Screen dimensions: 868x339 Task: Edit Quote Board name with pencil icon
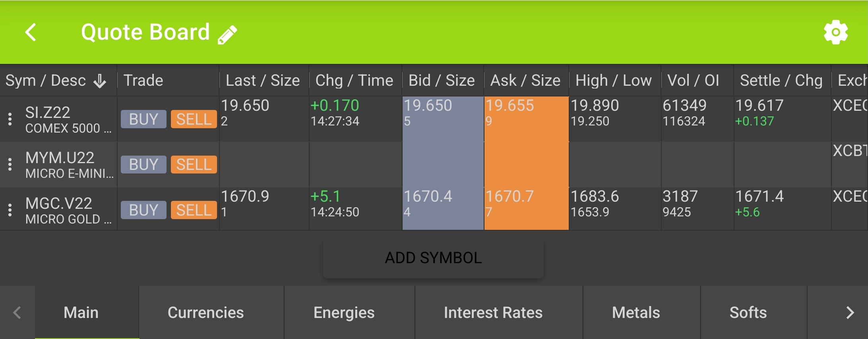228,35
